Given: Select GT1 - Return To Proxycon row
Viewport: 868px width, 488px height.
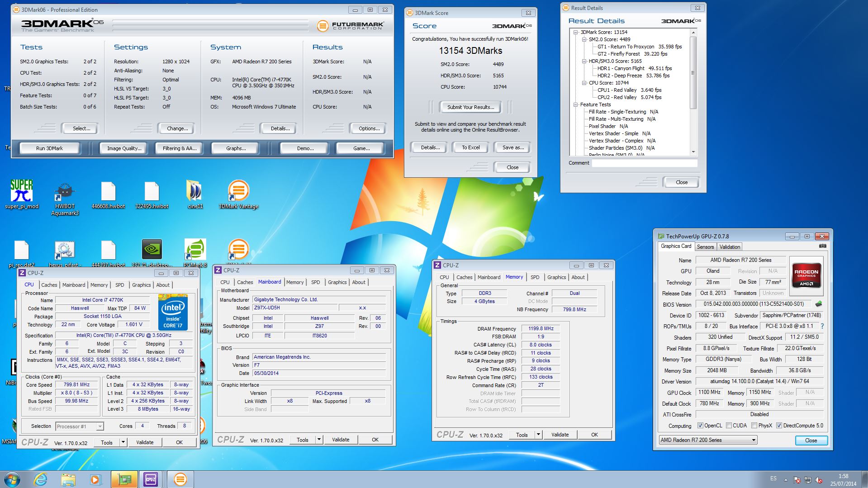Looking at the screenshot, I should pos(640,47).
